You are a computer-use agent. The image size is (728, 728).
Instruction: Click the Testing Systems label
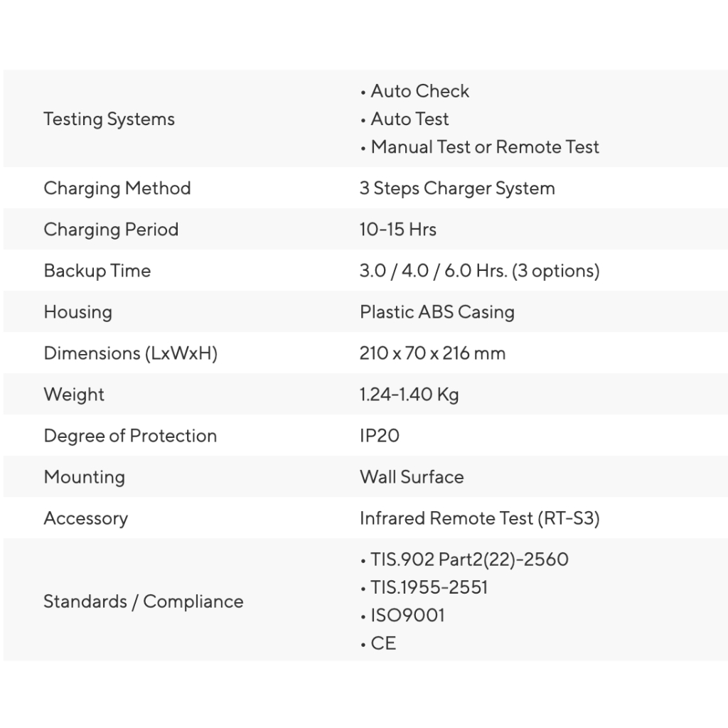pos(109,119)
